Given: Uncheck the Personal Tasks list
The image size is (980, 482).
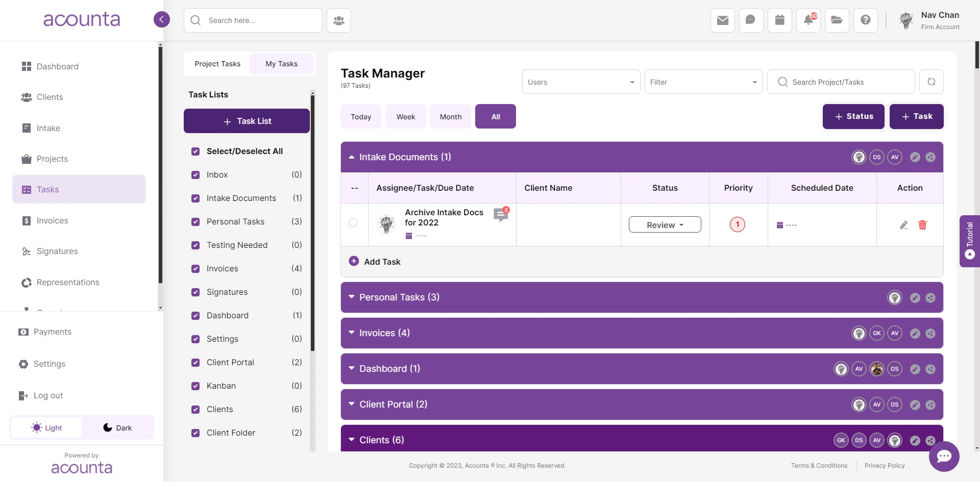Looking at the screenshot, I should click(x=195, y=222).
